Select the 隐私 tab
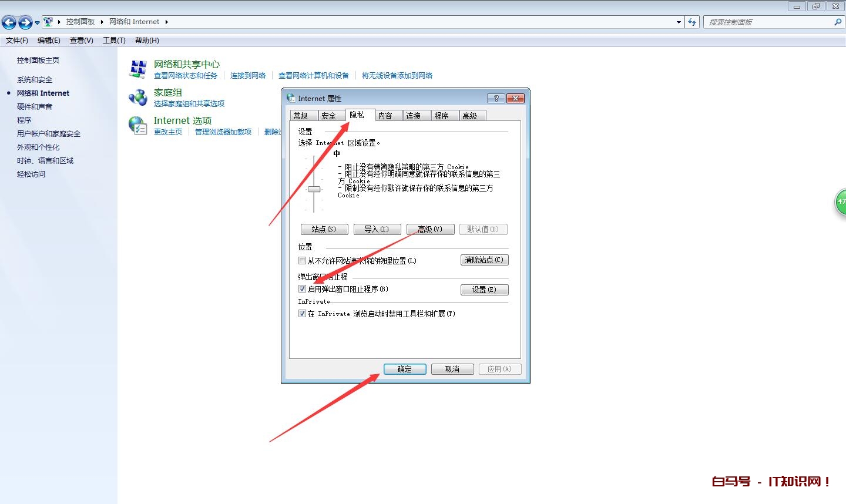 pyautogui.click(x=360, y=115)
